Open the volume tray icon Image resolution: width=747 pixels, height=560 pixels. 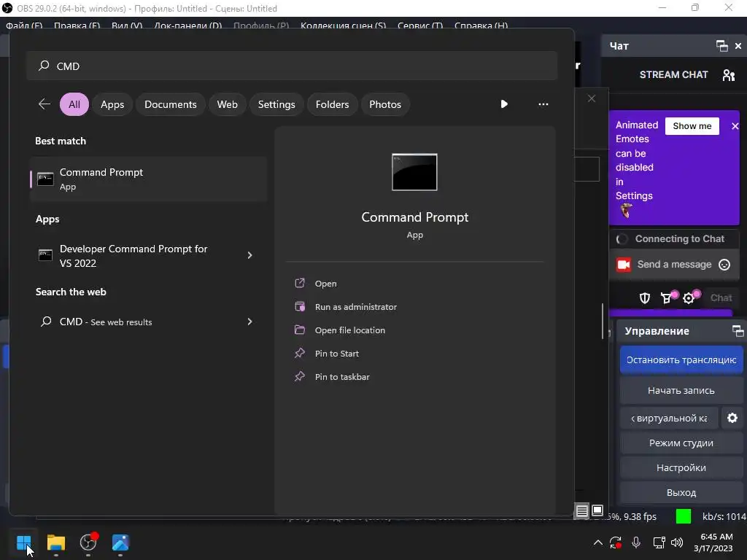677,542
